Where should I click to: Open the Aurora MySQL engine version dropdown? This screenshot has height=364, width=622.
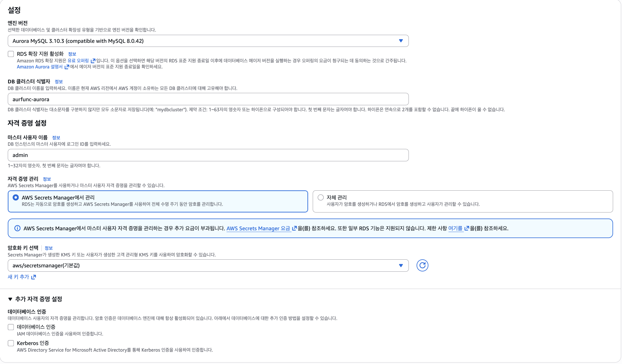208,41
